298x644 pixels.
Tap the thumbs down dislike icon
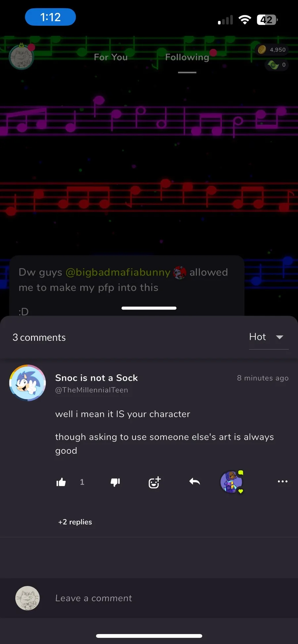[115, 482]
